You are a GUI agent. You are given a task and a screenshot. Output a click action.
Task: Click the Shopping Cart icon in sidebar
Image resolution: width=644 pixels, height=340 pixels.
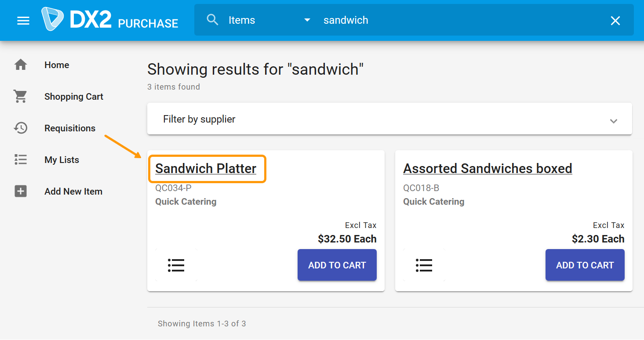click(x=21, y=97)
